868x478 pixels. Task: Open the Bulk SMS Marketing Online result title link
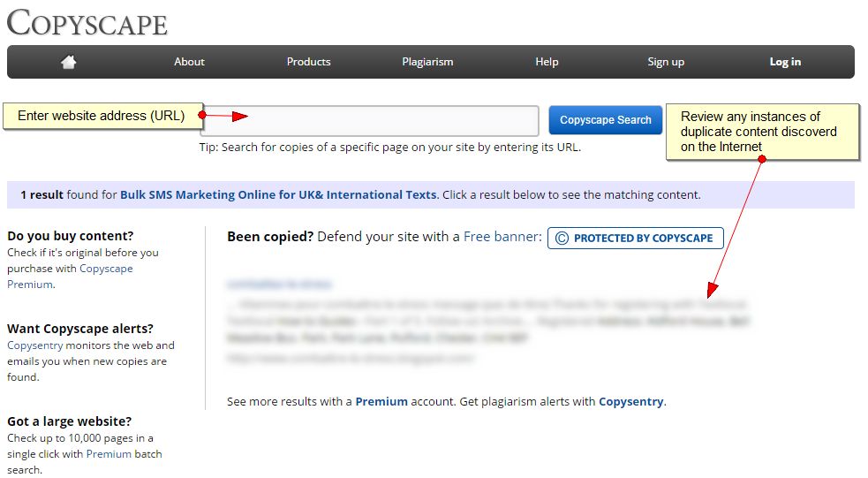pos(278,195)
